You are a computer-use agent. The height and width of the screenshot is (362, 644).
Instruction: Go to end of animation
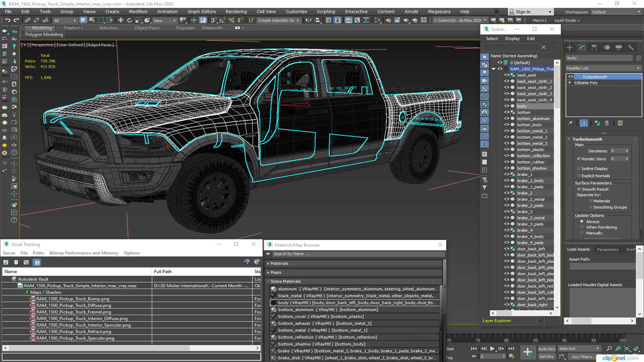tap(511, 349)
